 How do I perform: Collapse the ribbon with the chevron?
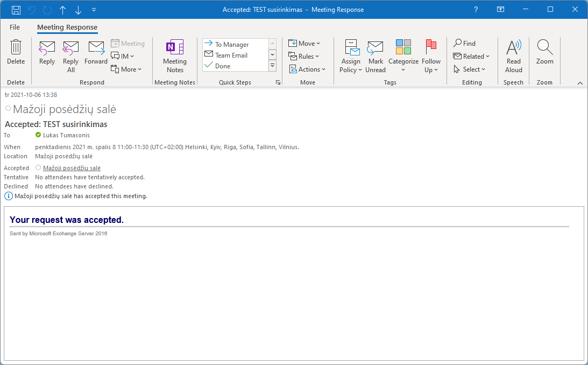click(x=580, y=83)
